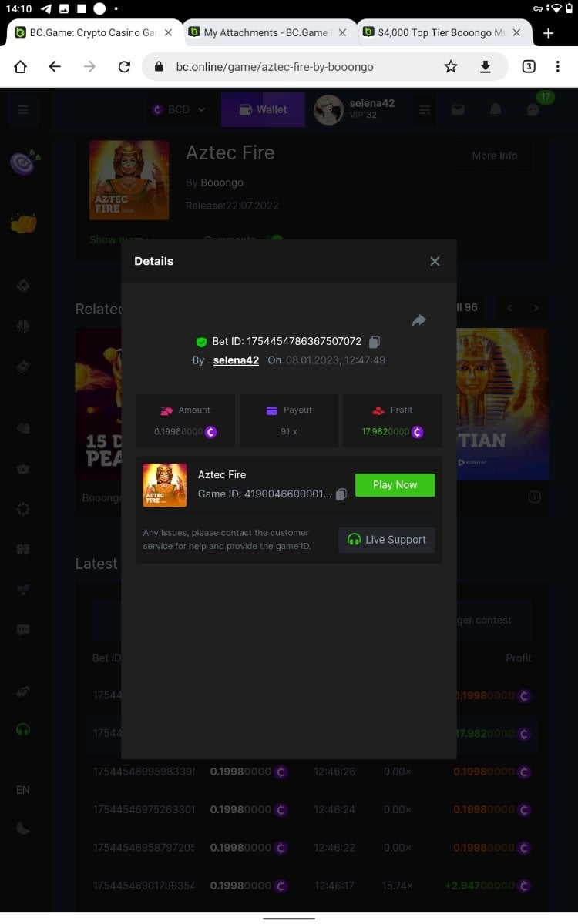
Task: Reload the page in the browser
Action: click(124, 67)
